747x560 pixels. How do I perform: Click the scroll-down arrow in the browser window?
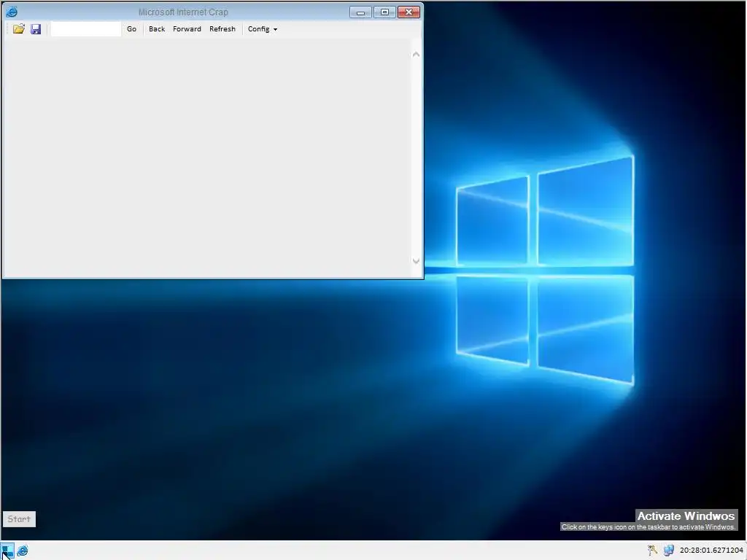416,261
